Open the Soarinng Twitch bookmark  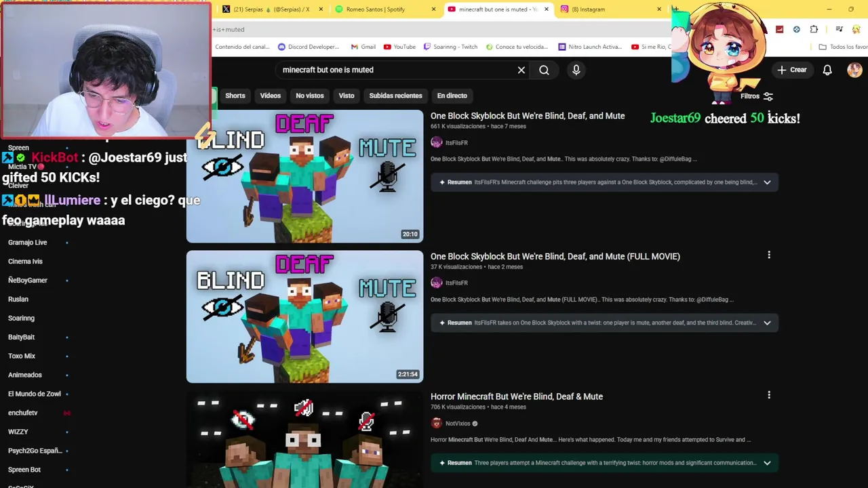[x=450, y=47]
